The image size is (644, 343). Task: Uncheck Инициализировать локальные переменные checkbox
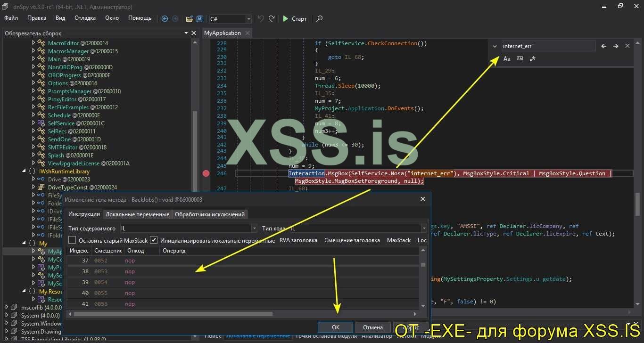(154, 240)
